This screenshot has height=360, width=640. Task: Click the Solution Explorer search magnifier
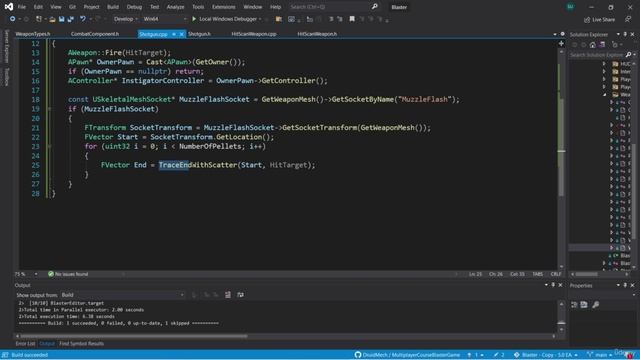coord(628,54)
